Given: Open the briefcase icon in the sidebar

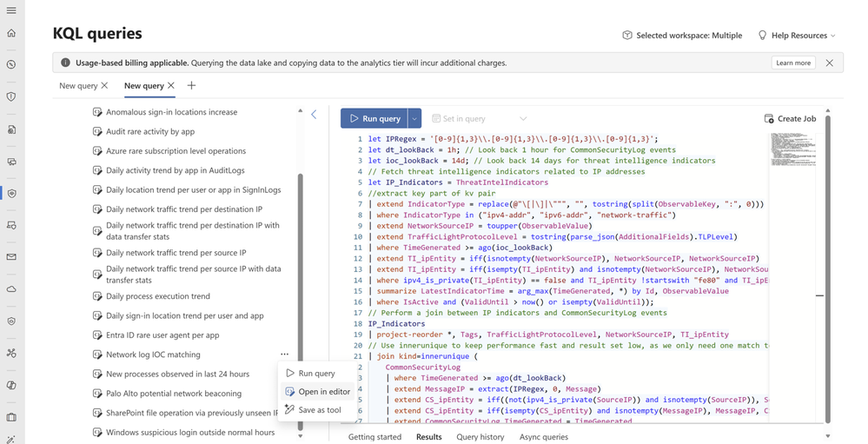Looking at the screenshot, I should [11, 417].
